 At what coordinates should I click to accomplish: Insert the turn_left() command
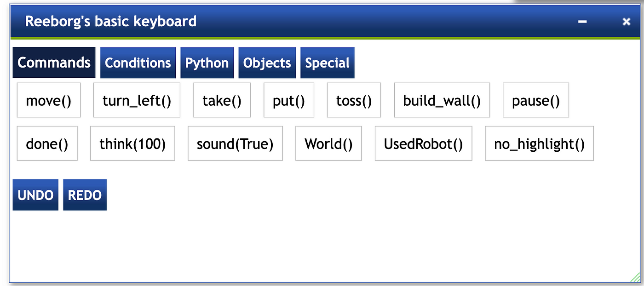[x=137, y=100]
